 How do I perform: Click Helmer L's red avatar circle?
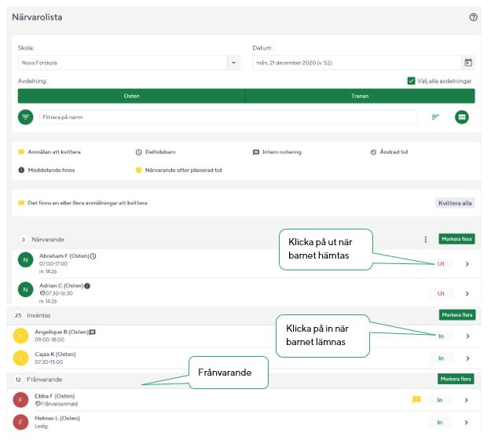point(20,422)
